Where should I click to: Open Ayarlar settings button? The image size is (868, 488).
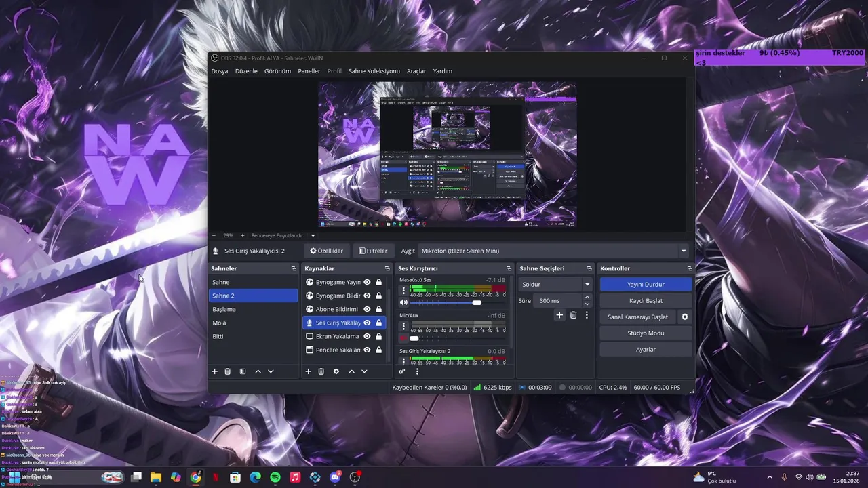click(646, 350)
